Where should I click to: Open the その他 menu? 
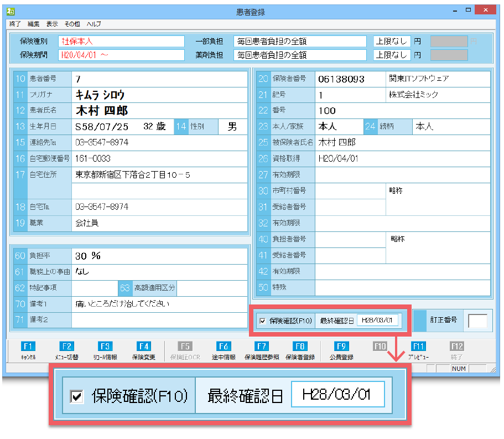click(72, 24)
